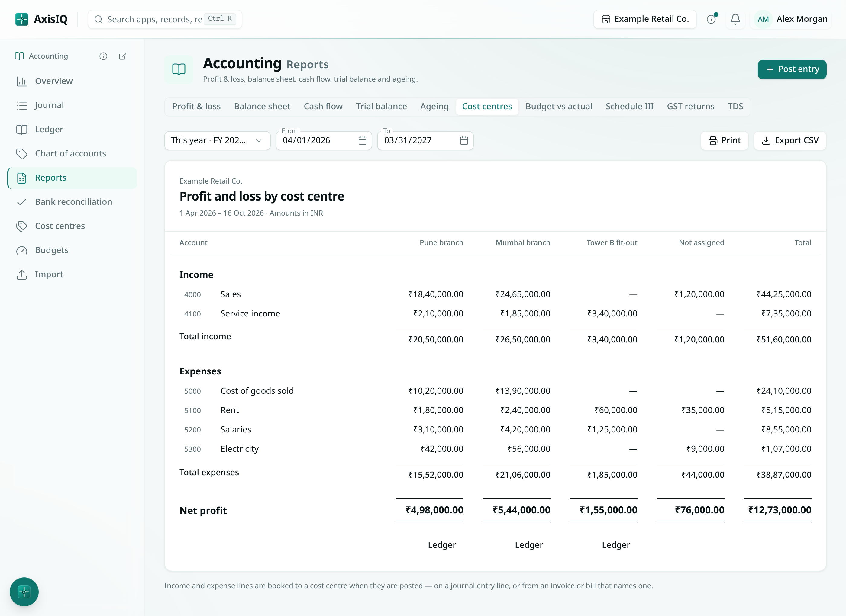Open Journal from sidebar
This screenshot has height=616, width=846.
(73, 105)
